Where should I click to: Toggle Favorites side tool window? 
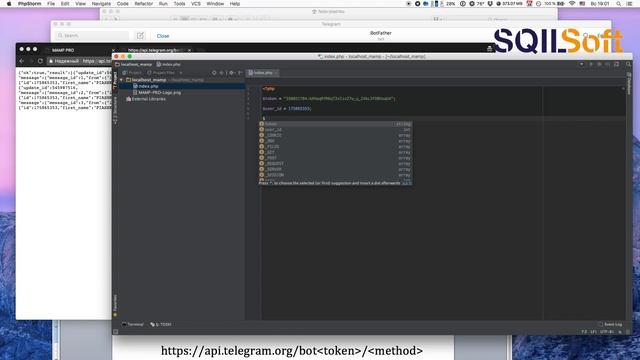coord(115,305)
